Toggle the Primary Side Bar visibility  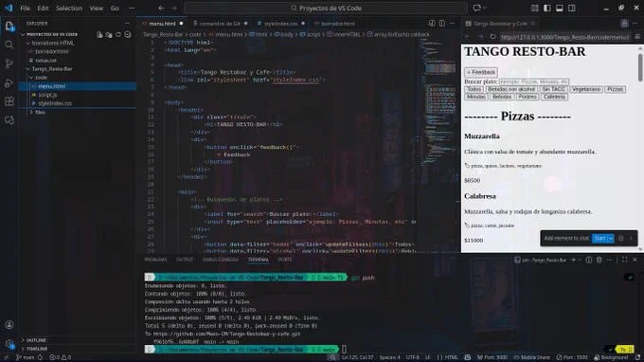[x=547, y=8]
